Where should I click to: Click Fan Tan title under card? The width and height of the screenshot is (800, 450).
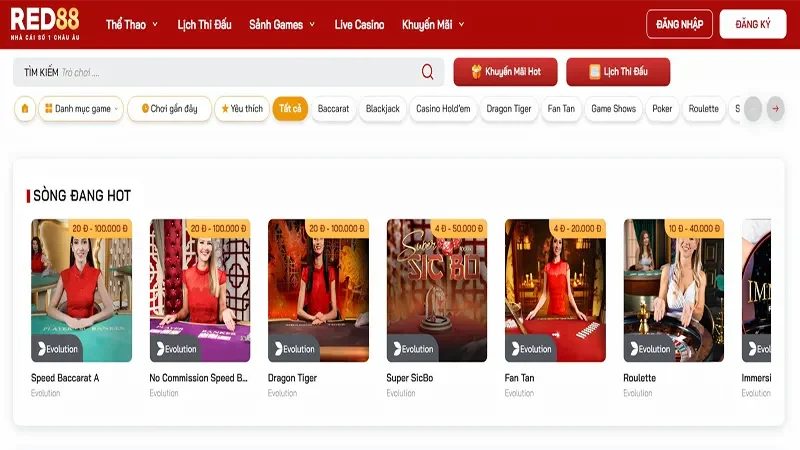(519, 378)
